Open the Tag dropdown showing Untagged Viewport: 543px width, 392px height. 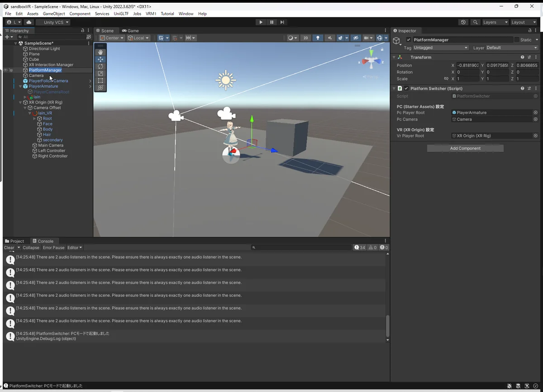[440, 47]
